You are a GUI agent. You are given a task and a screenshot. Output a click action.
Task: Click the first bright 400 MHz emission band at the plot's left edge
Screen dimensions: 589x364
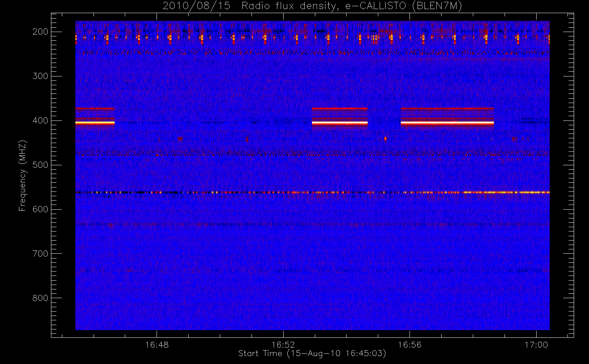tap(95, 123)
